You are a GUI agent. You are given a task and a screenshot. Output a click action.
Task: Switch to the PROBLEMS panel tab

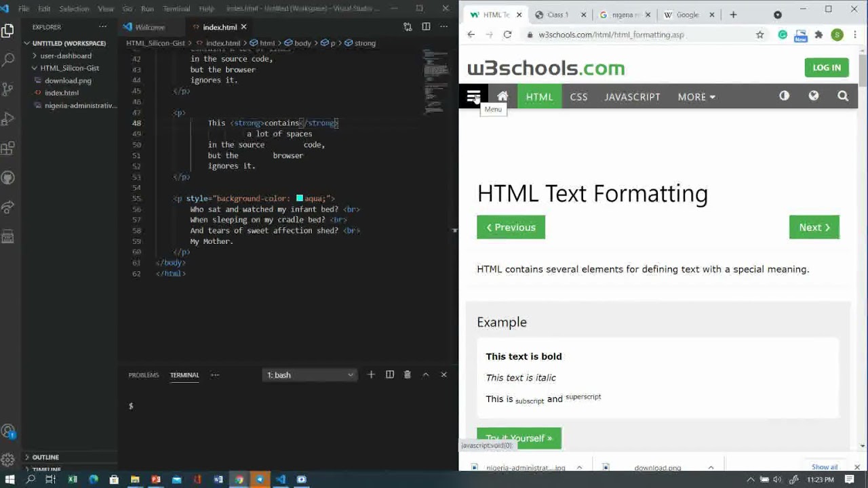(x=144, y=375)
